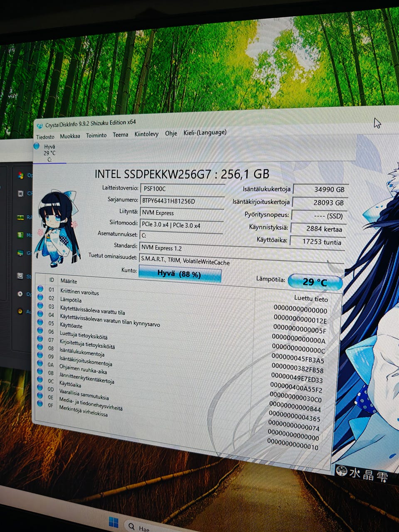Open the Kiintolevy menu
Screen dimensions: 399x532
tap(146, 134)
